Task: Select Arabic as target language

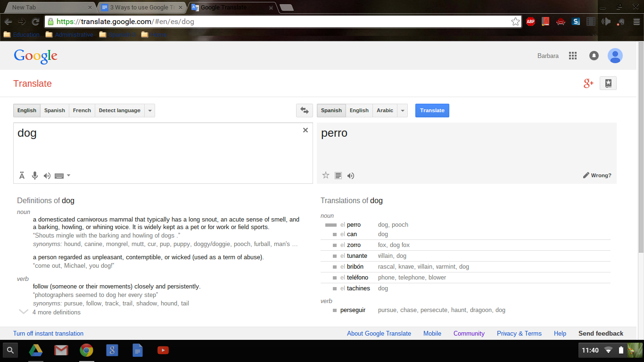Action: (x=385, y=110)
